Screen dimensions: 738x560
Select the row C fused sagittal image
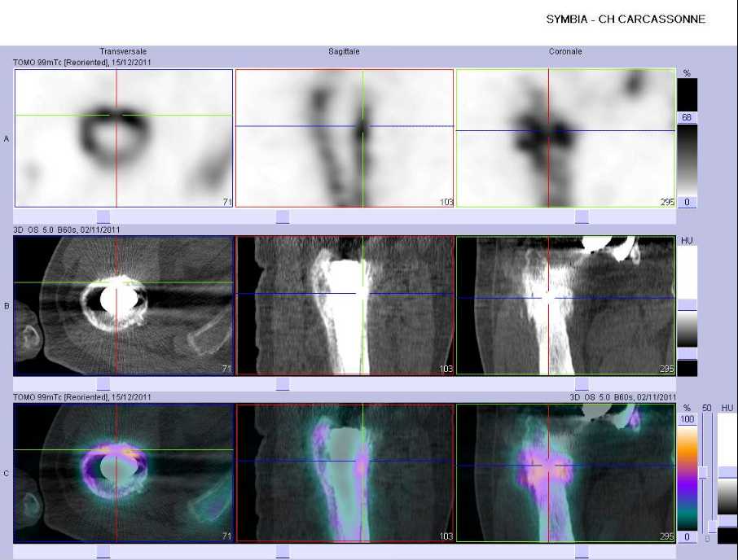pyautogui.click(x=345, y=473)
